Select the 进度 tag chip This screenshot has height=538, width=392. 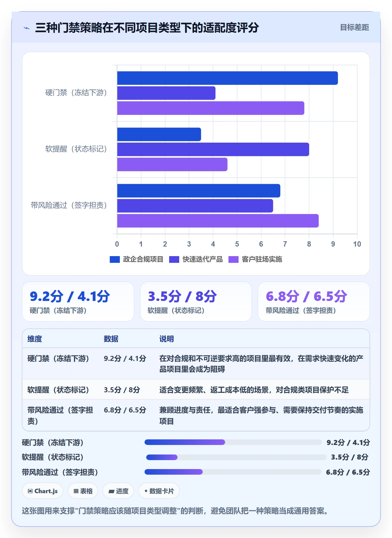coord(118,491)
